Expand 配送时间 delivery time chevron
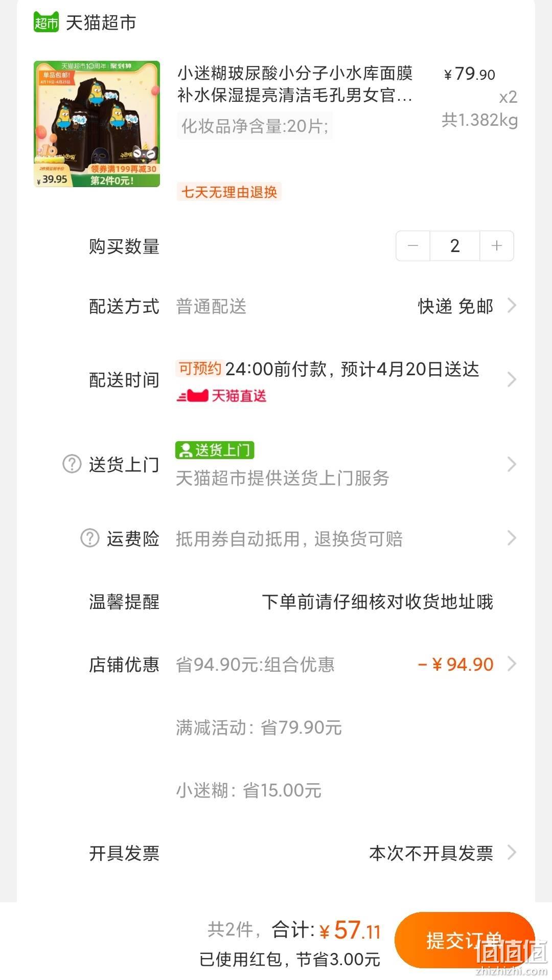Image resolution: width=552 pixels, height=980 pixels. coord(511,379)
